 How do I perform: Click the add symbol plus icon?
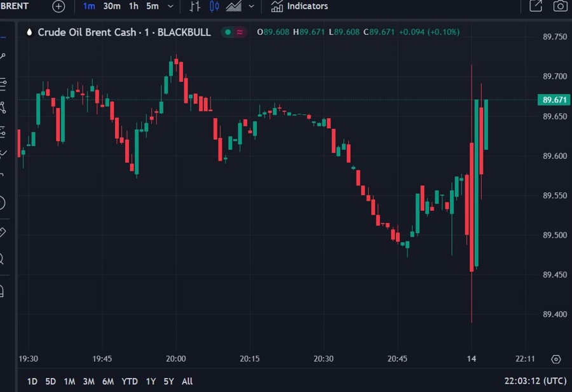[x=58, y=6]
